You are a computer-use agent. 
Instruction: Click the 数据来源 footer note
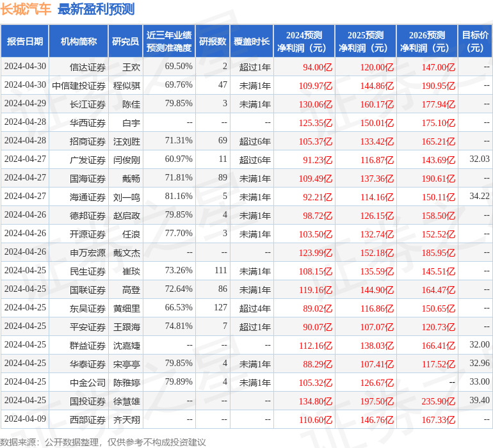[103, 442]
